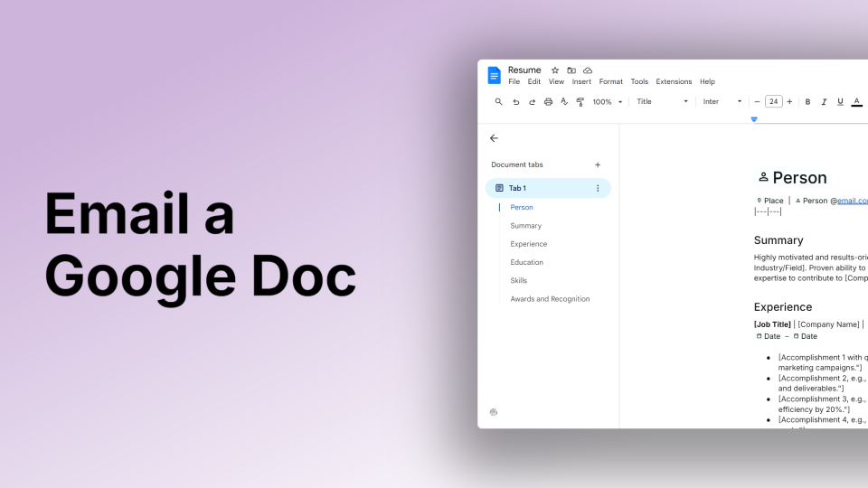Screen dimensions: 868x488
Task: Click the [Job Title] placeholder text
Action: point(772,324)
